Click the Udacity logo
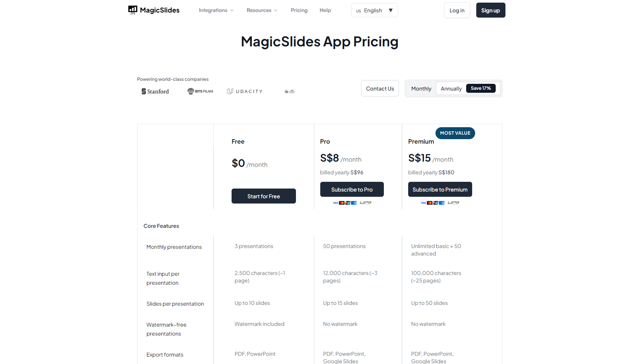This screenshot has width=642, height=364. (x=245, y=91)
